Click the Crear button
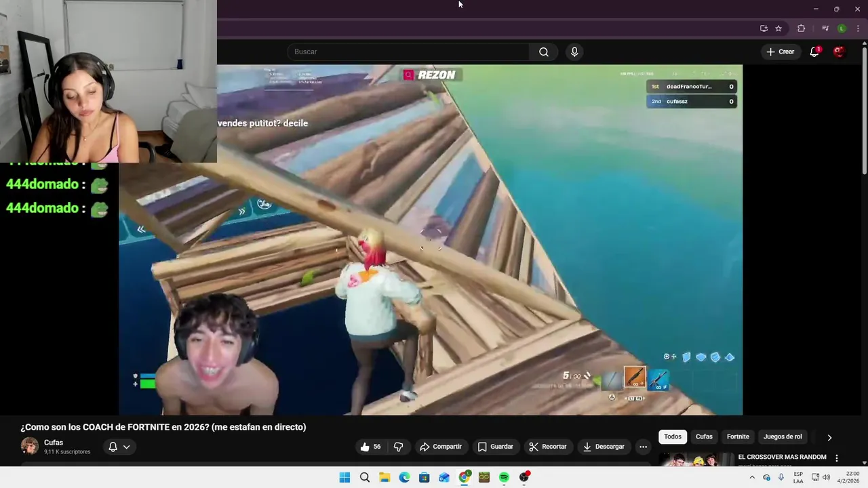The height and width of the screenshot is (488, 868). pyautogui.click(x=780, y=52)
